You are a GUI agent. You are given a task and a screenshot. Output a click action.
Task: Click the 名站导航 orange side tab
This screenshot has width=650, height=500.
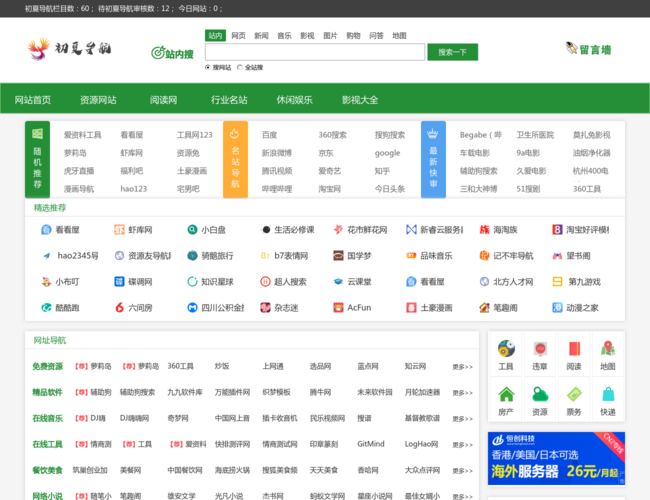pos(235,160)
